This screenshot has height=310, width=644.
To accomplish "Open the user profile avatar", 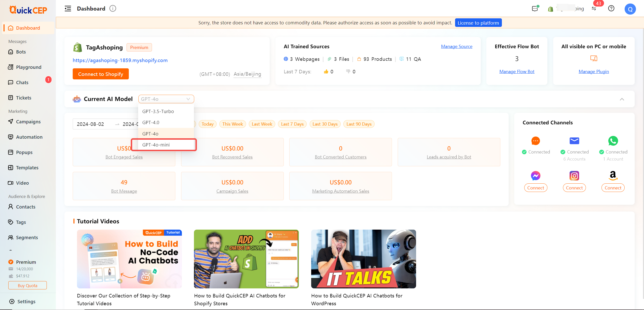I will (x=630, y=9).
